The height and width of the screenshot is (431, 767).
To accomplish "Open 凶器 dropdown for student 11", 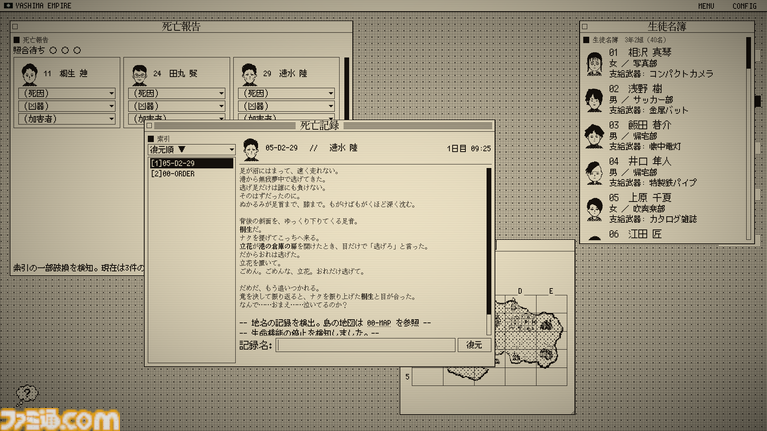I will 67,106.
